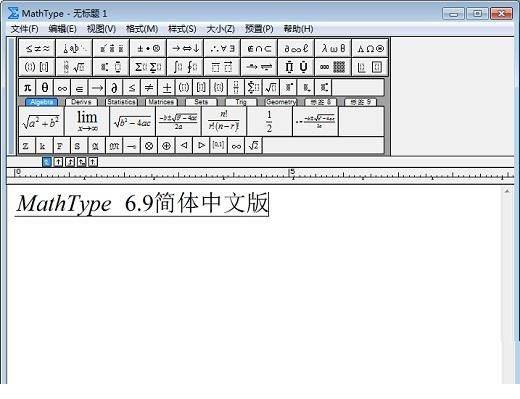Open the 预置(P) menu
Viewport: 520px width, 399px height.
click(259, 29)
